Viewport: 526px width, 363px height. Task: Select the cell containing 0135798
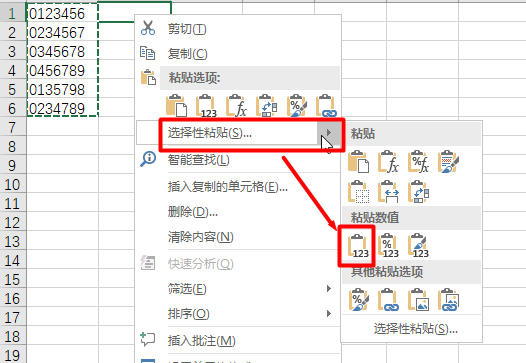[x=62, y=90]
